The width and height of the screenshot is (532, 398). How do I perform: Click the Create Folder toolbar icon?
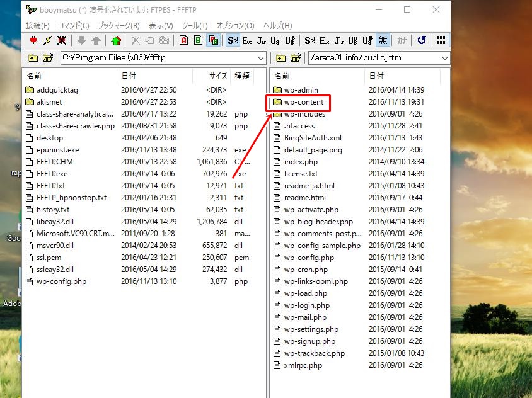[x=165, y=40]
